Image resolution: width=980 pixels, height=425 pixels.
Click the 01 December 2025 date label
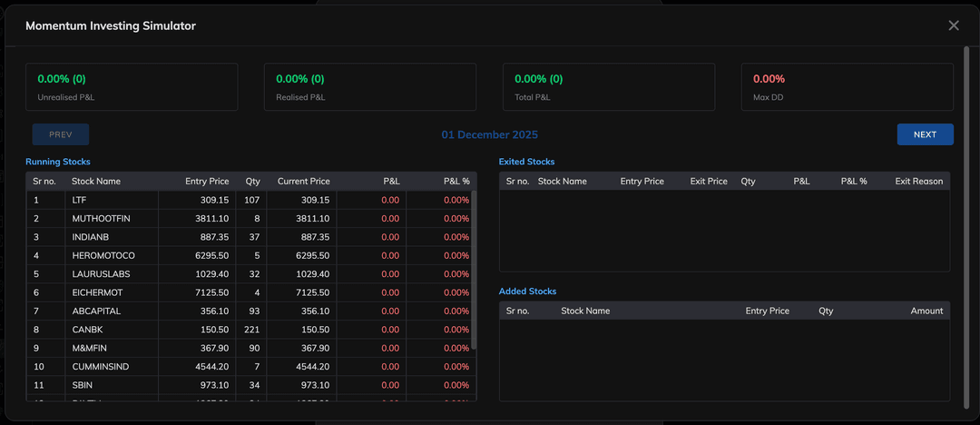coord(490,134)
